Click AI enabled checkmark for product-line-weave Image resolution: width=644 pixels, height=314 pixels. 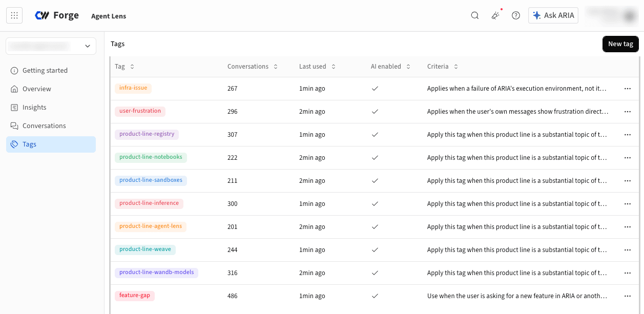(375, 250)
